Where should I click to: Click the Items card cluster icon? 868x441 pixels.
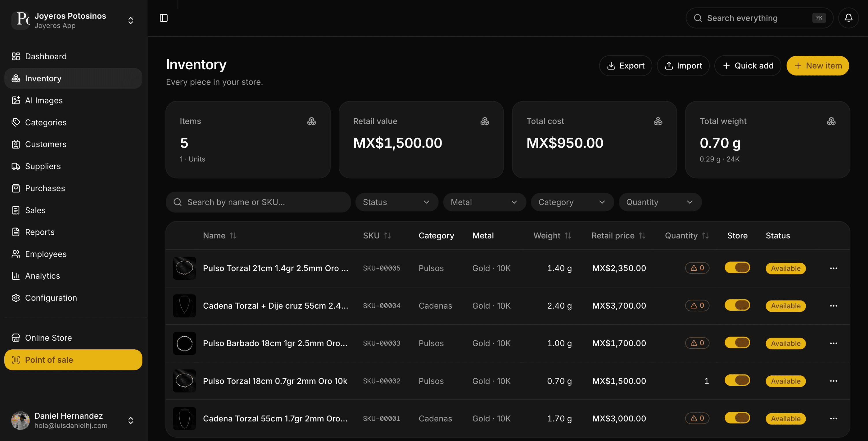coord(311,121)
